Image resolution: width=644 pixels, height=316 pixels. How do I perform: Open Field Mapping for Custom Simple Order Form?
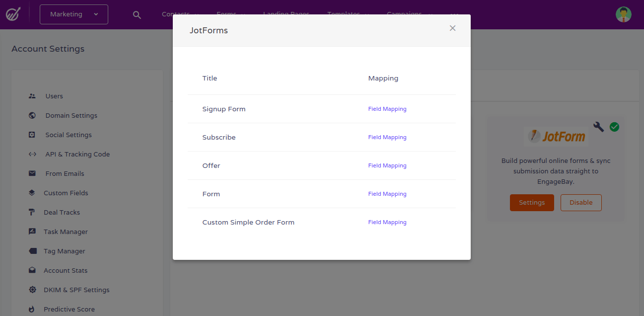pos(387,222)
